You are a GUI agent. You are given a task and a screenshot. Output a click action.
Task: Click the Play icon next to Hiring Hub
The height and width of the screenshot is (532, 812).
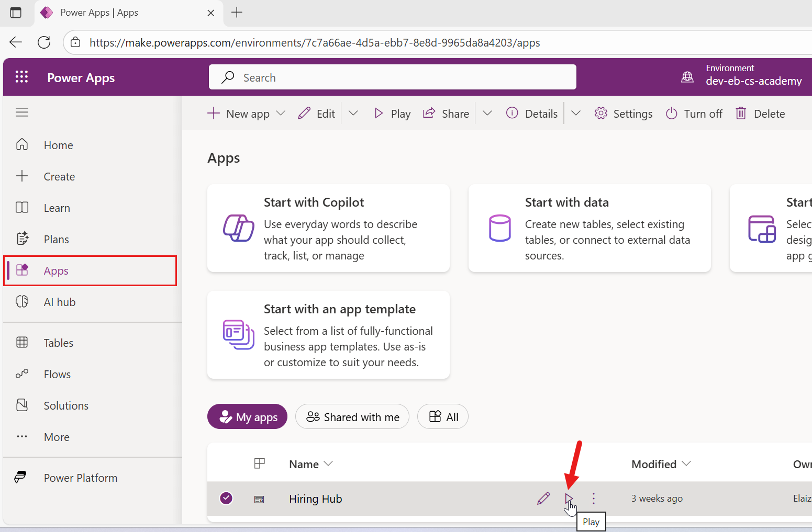(569, 499)
